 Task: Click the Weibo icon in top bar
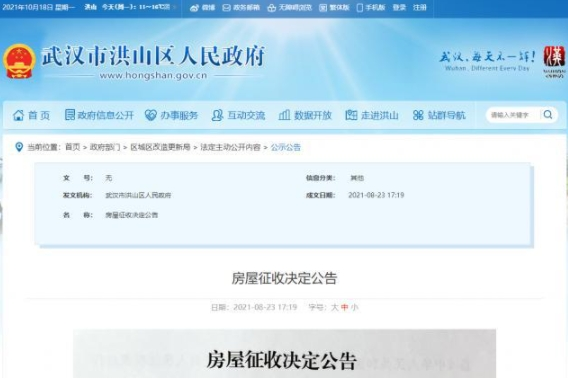pos(195,8)
